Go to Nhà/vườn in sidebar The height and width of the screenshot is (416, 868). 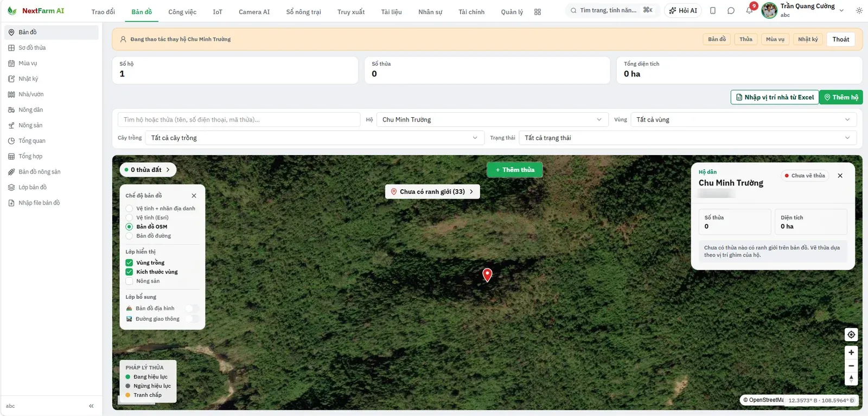[52, 94]
